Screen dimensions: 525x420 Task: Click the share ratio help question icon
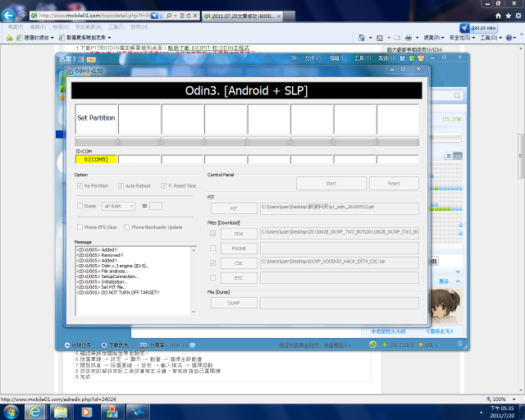coord(193,345)
